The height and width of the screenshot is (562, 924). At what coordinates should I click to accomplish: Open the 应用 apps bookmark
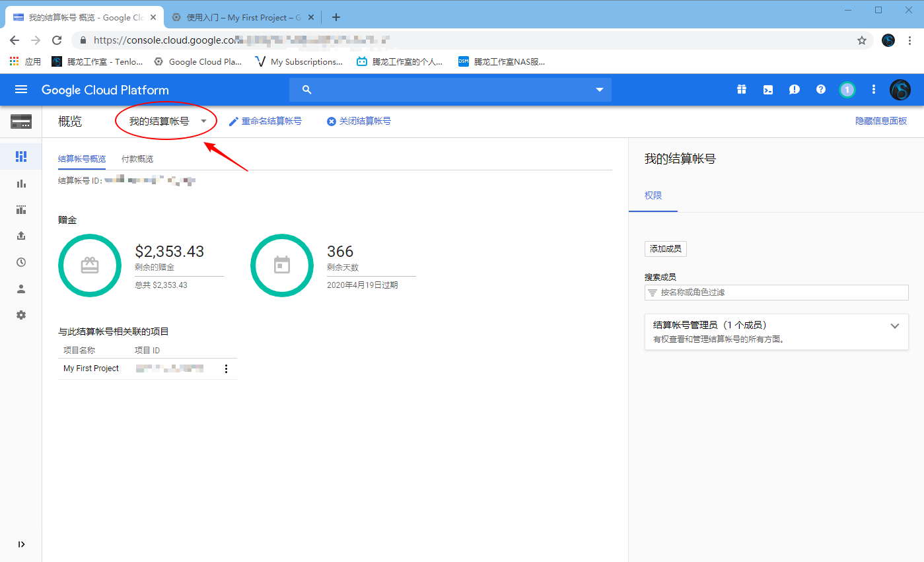coord(25,61)
